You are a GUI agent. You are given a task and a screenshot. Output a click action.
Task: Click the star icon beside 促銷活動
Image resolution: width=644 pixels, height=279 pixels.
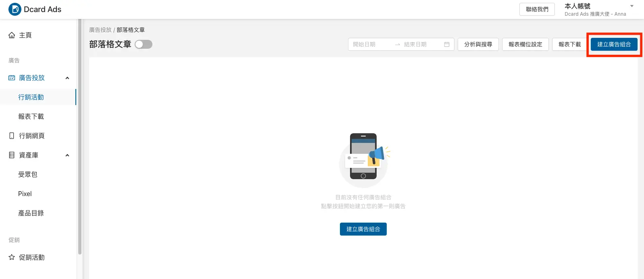coord(12,257)
